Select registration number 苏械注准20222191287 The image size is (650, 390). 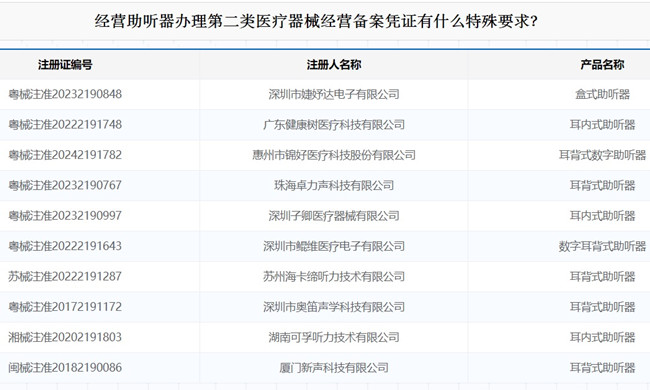point(65,276)
